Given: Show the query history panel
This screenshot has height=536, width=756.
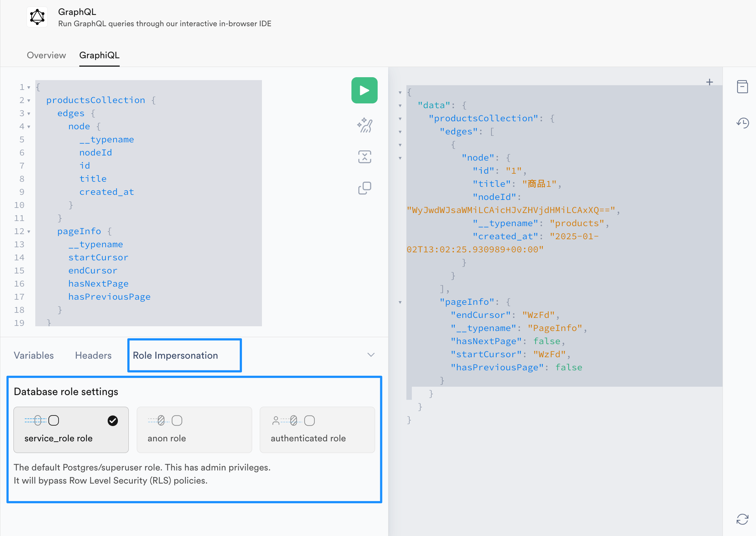Looking at the screenshot, I should (x=742, y=123).
